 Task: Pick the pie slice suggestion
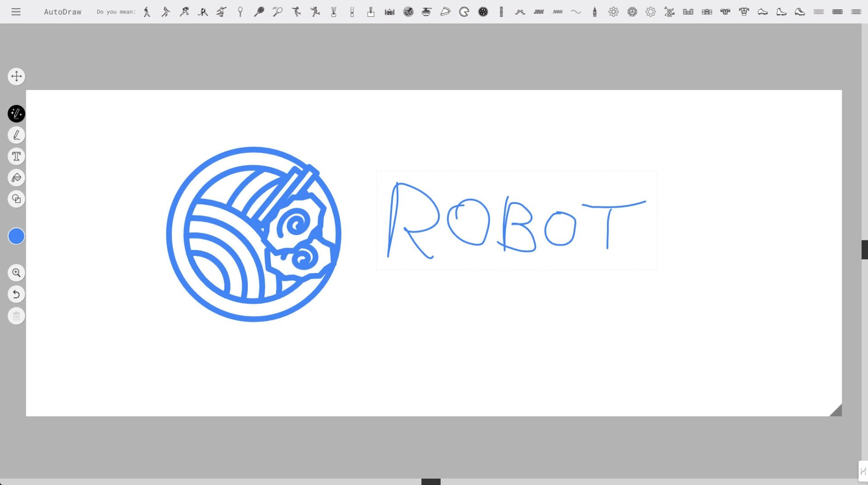(x=445, y=12)
